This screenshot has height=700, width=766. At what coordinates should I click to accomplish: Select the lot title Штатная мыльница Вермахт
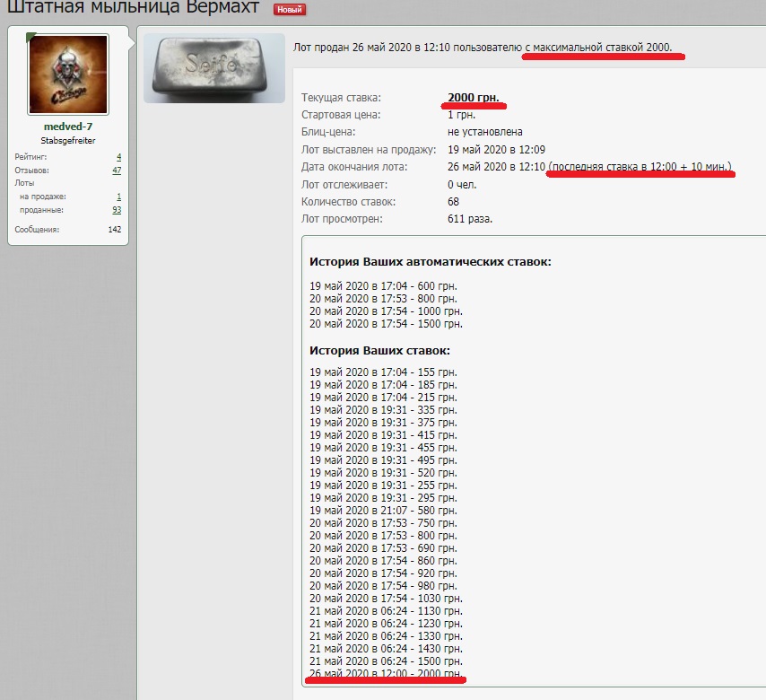pos(133,7)
